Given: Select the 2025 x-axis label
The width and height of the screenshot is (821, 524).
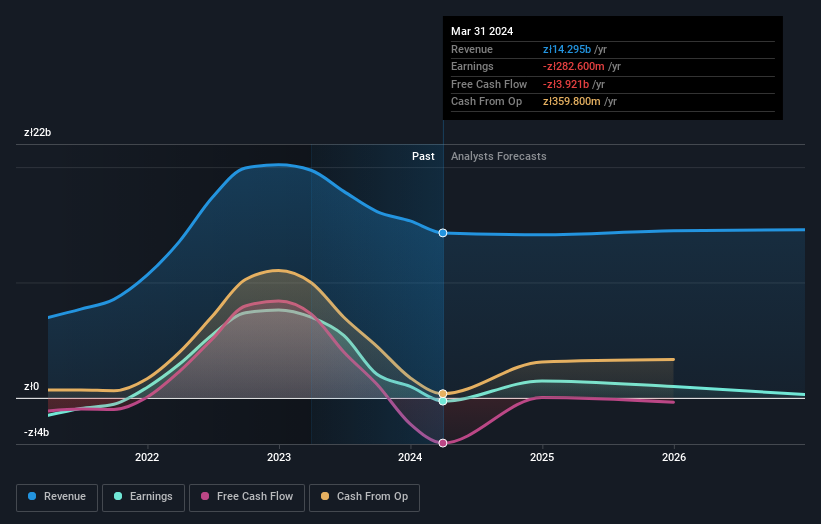Looking at the screenshot, I should [x=542, y=457].
